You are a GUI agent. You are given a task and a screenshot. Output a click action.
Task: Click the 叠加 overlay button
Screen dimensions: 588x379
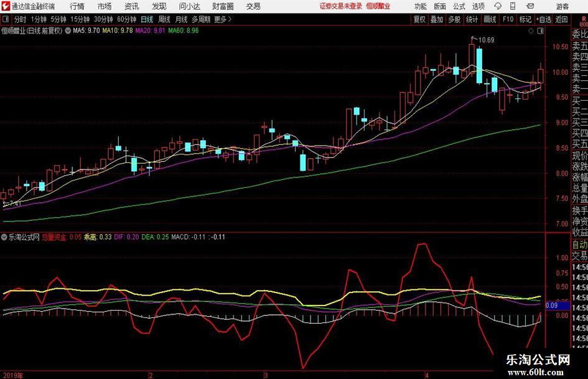(x=437, y=19)
